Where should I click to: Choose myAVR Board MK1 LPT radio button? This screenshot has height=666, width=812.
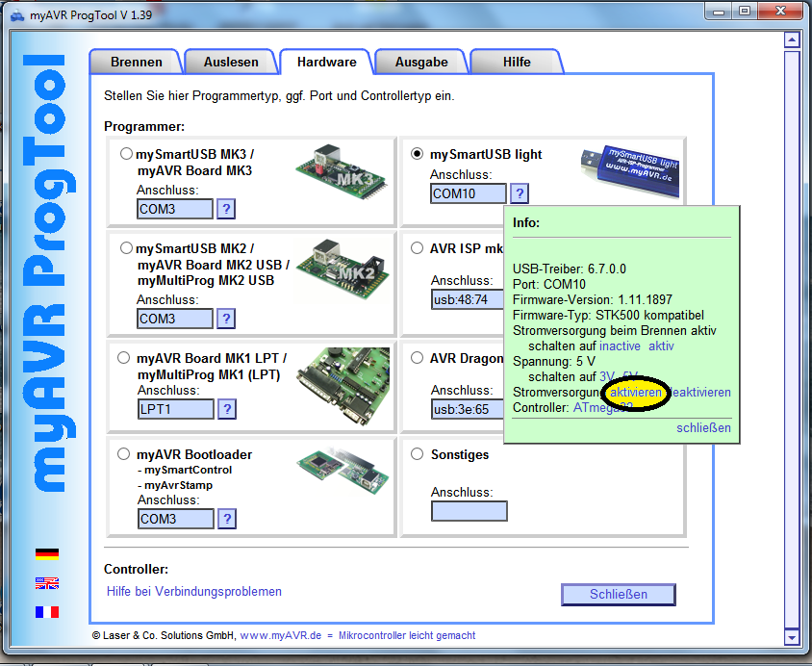tap(123, 358)
